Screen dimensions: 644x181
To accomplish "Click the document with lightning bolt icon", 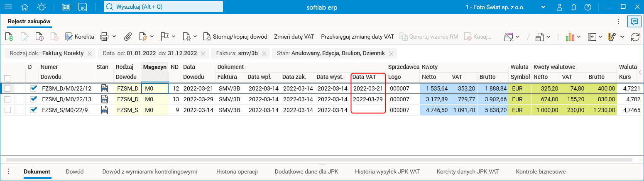I will [143, 37].
